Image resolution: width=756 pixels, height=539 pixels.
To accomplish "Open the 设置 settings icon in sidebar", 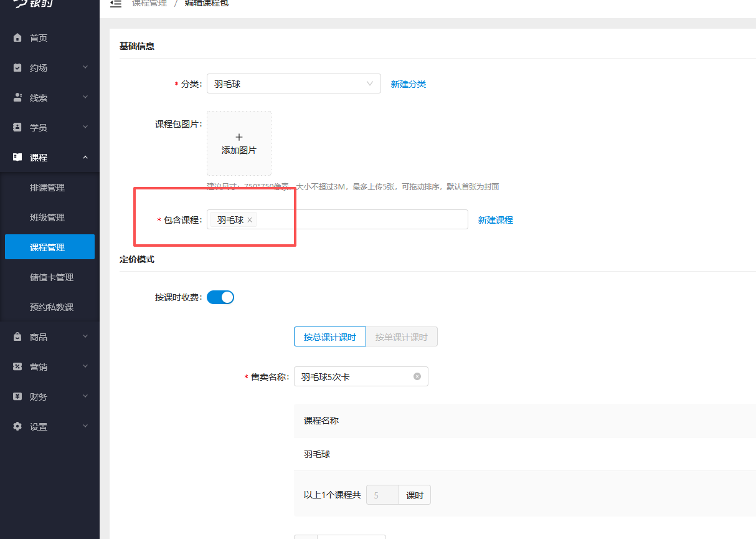I will click(19, 426).
